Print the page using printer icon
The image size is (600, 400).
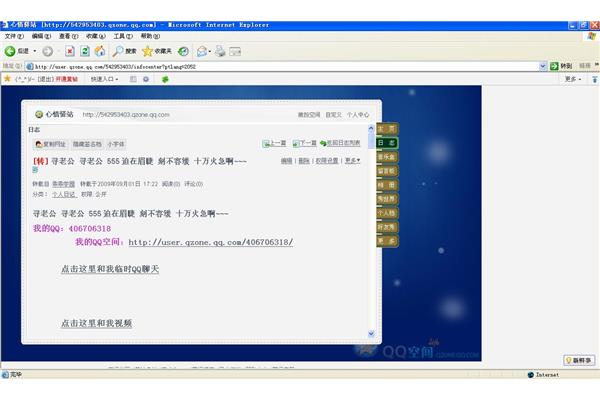pyautogui.click(x=220, y=51)
